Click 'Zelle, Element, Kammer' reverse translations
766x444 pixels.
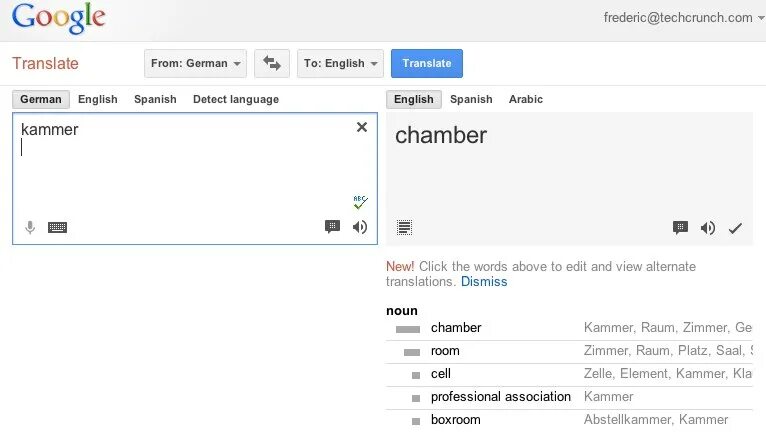pyautogui.click(x=668, y=374)
